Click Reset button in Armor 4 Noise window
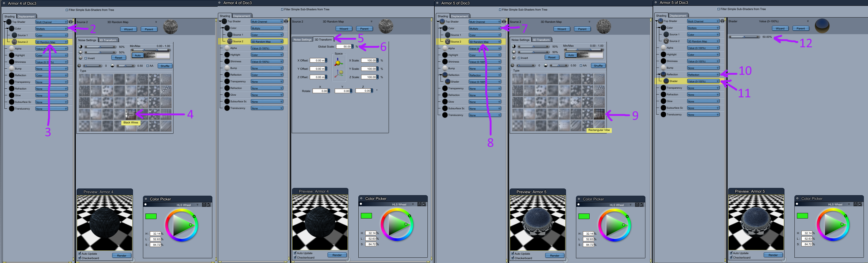Screen dimensions: 868x263 (x=119, y=58)
